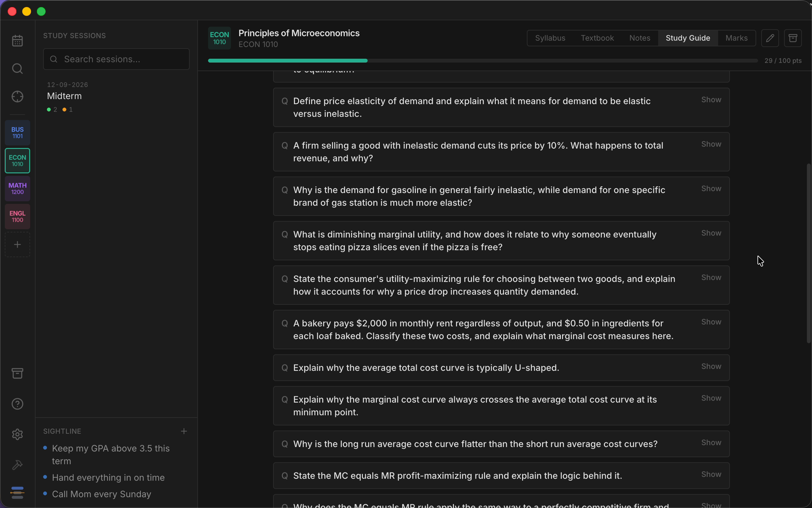Select the MATH 1200 course badge
812x508 pixels.
click(17, 188)
